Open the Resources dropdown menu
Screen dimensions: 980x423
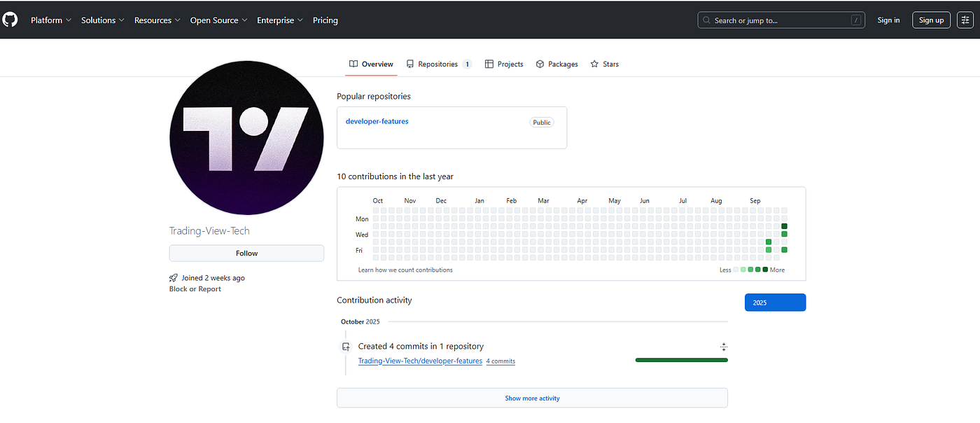click(157, 20)
